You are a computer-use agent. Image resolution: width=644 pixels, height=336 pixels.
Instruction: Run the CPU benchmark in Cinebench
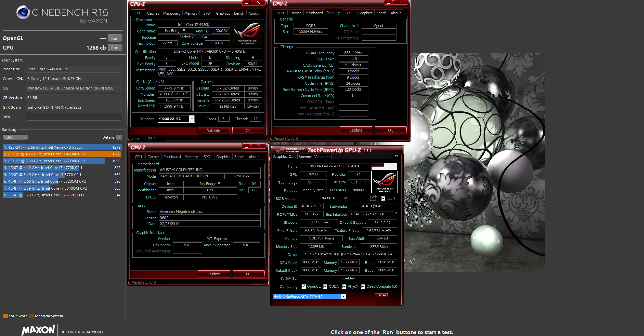115,48
